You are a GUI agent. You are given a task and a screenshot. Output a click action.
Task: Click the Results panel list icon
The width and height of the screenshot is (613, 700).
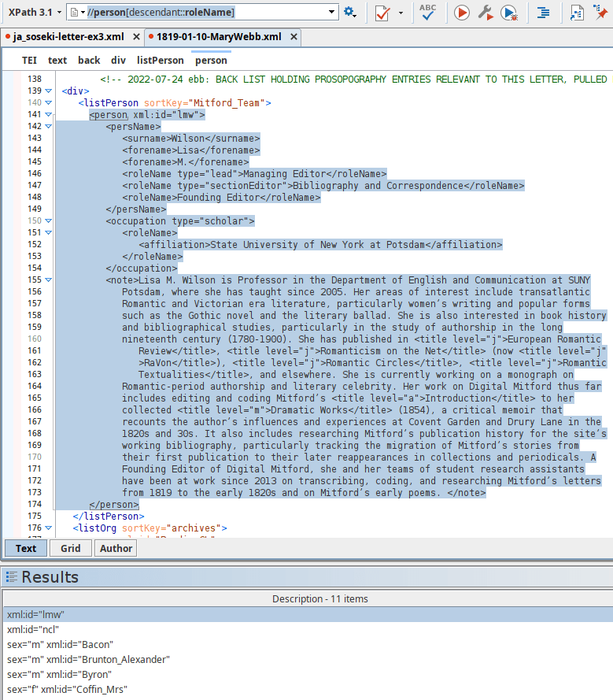[x=12, y=577]
